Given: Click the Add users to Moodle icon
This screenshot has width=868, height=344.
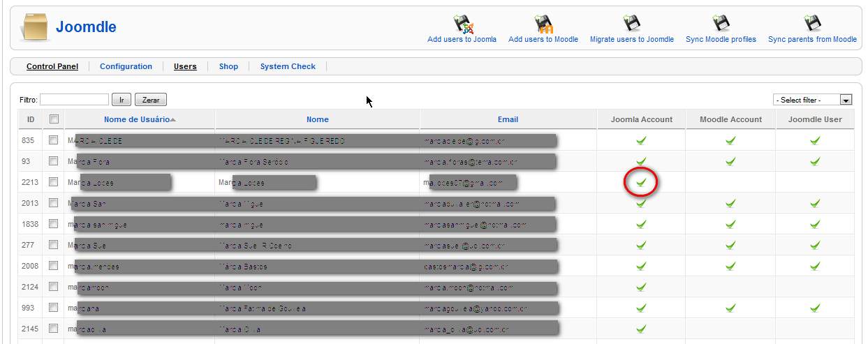Looking at the screenshot, I should coord(543,24).
